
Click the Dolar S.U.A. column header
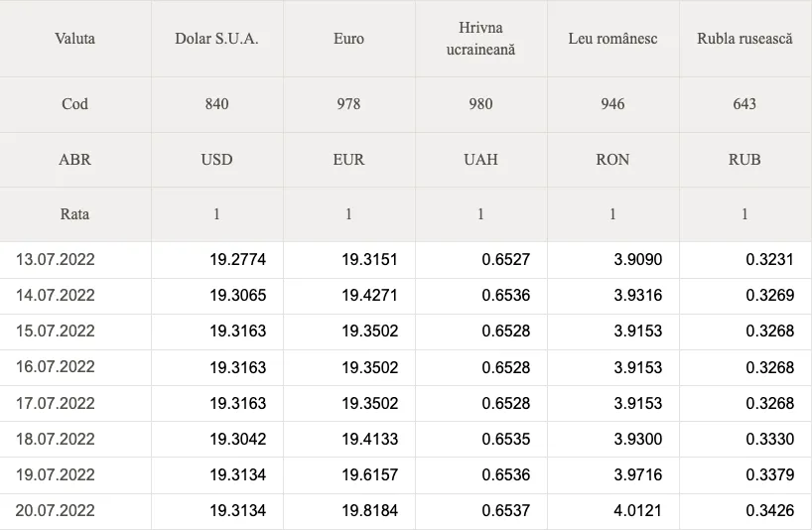coord(216,39)
